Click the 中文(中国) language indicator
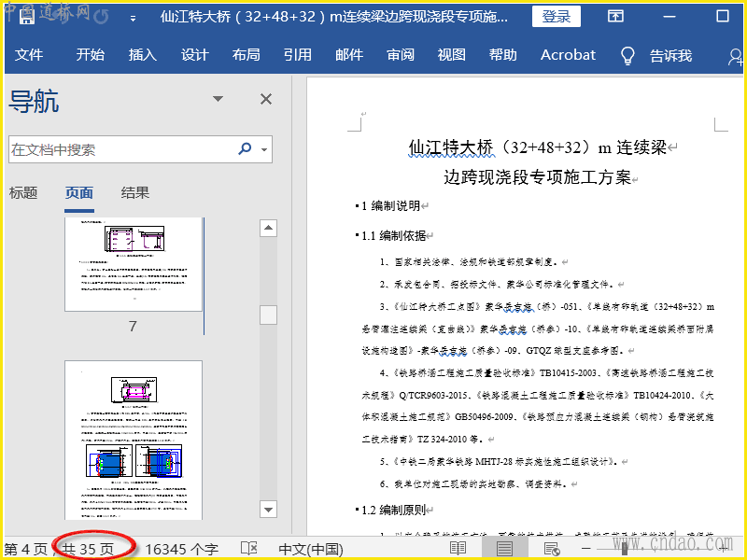 coord(311,549)
